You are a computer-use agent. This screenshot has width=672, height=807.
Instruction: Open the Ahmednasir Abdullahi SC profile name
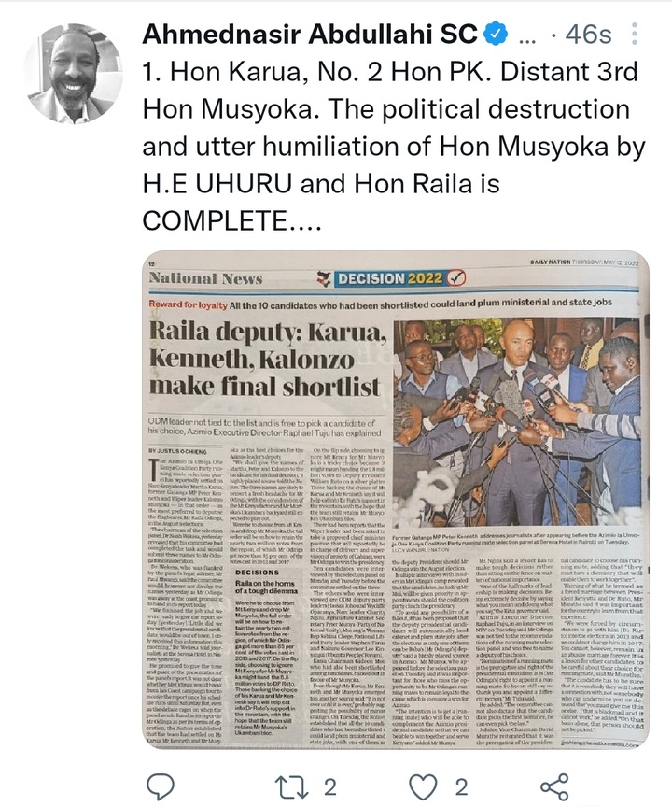point(310,34)
